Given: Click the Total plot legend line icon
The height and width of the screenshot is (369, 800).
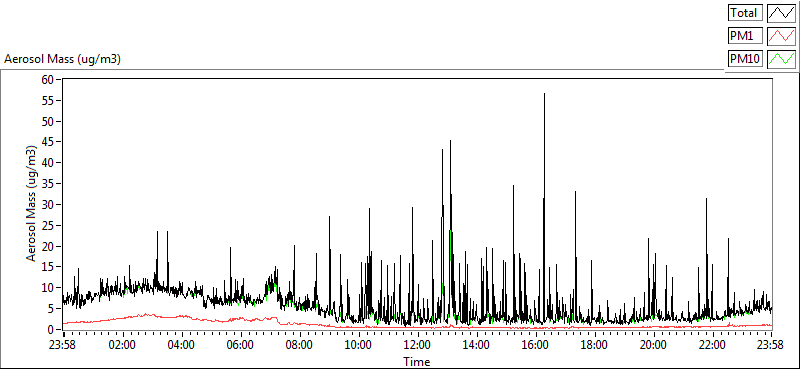Looking at the screenshot, I should click(x=782, y=12).
